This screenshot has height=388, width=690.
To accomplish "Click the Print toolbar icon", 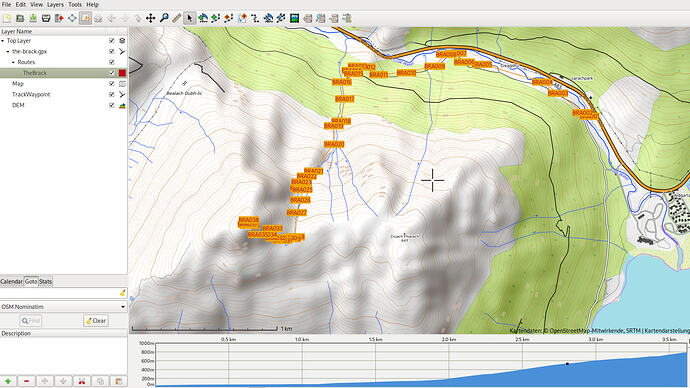I will (x=46, y=18).
